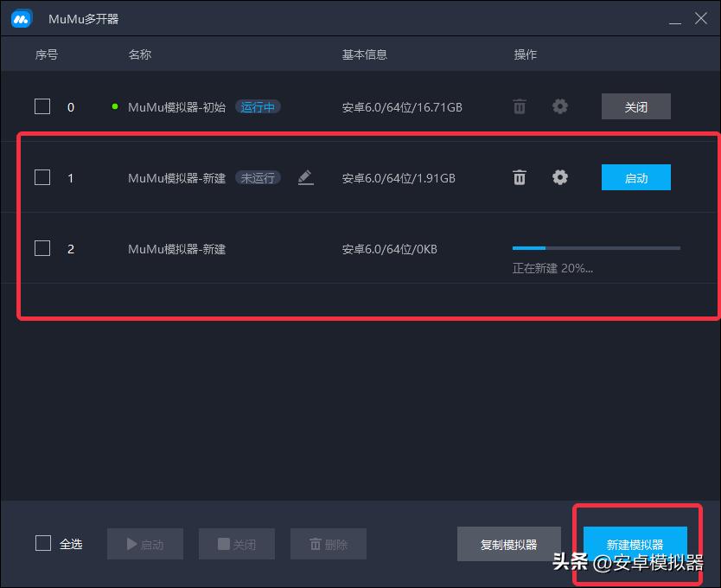Click the rename pencil icon for instance 1

pos(305,177)
